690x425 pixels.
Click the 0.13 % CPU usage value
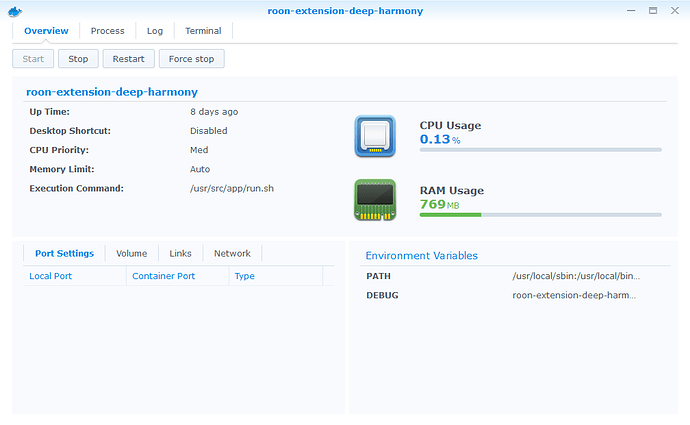[x=440, y=139]
